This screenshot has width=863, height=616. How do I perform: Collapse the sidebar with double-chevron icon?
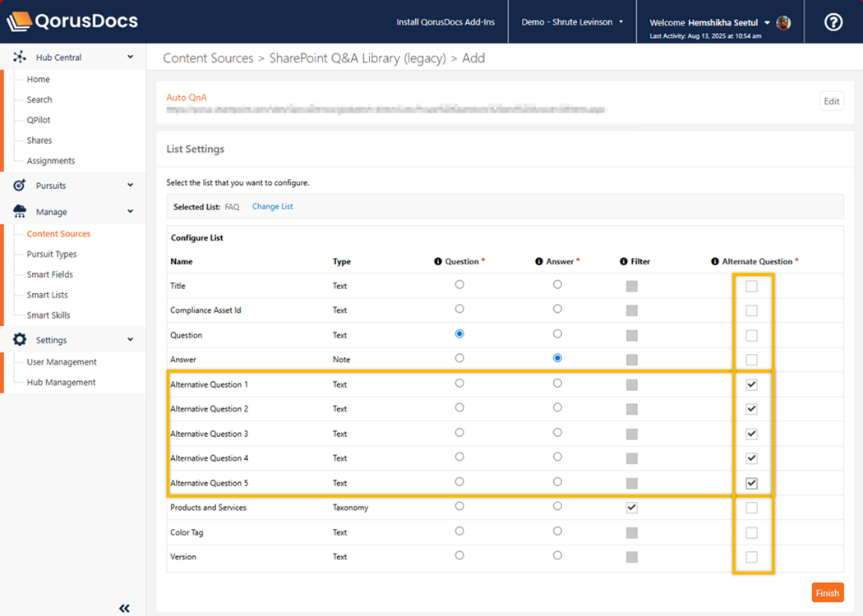click(x=124, y=609)
